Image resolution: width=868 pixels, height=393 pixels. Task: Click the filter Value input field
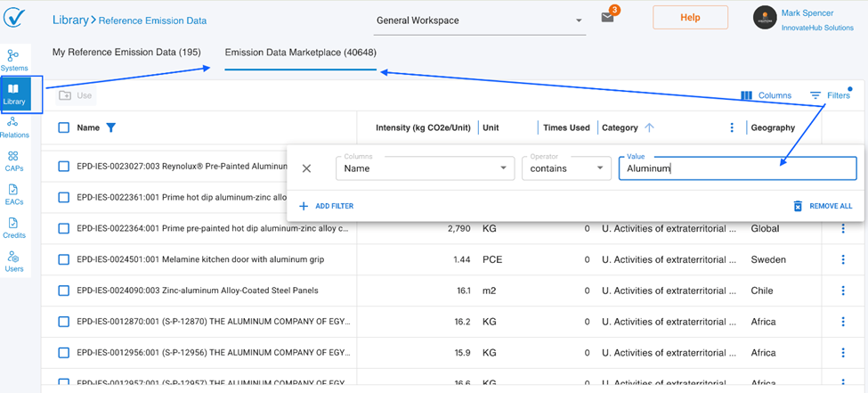click(x=737, y=168)
